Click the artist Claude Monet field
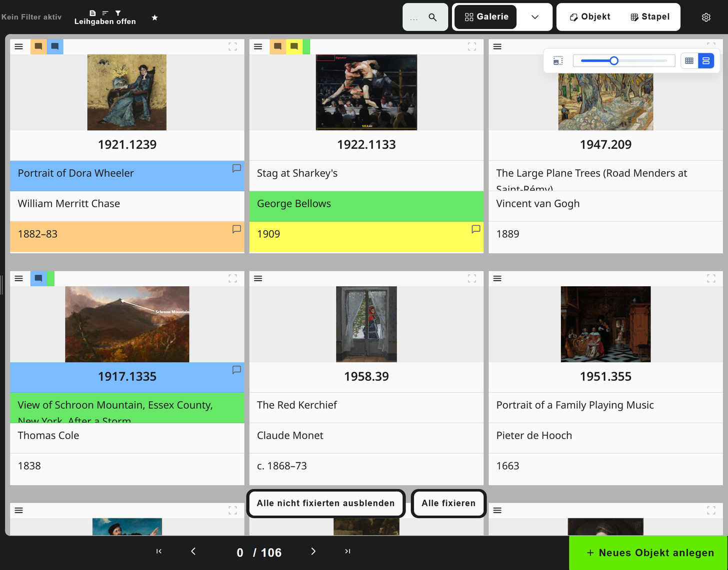This screenshot has width=728, height=570. pos(366,438)
